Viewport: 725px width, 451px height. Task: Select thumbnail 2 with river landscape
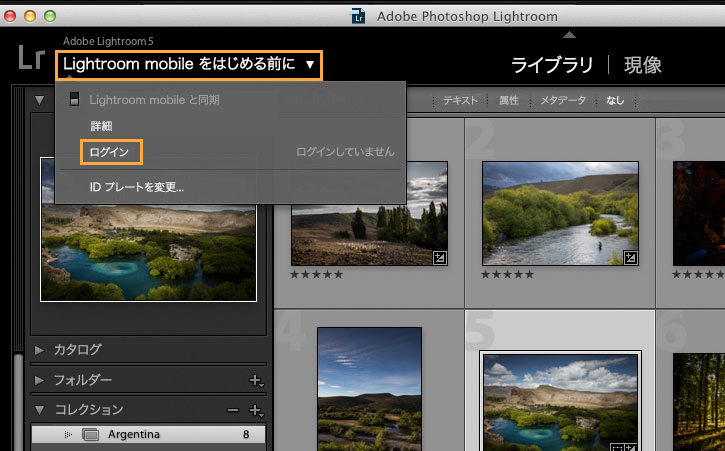click(x=560, y=213)
